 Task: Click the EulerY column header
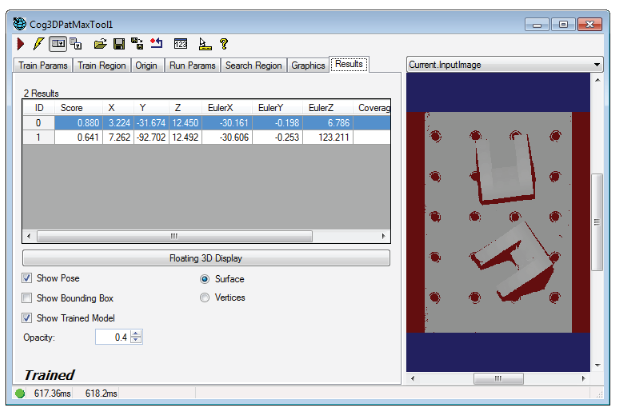278,108
